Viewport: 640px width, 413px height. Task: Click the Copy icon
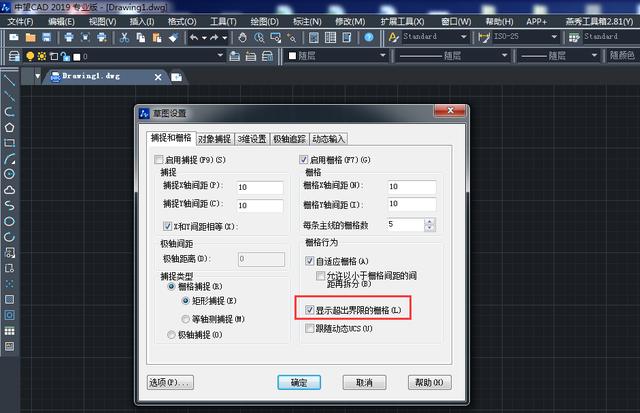click(x=141, y=38)
